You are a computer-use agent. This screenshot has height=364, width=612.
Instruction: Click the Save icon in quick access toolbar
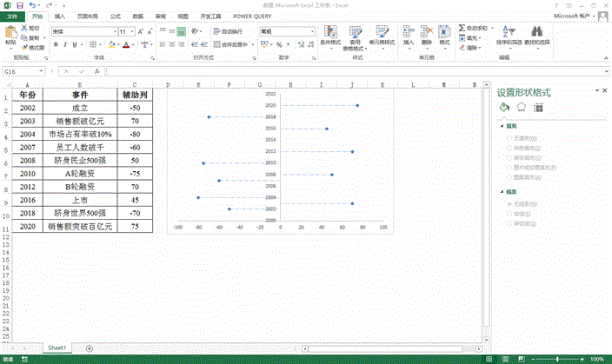(20, 5)
